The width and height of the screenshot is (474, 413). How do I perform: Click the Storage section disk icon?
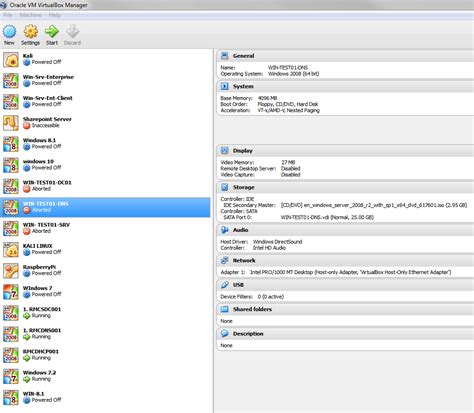pos(225,187)
